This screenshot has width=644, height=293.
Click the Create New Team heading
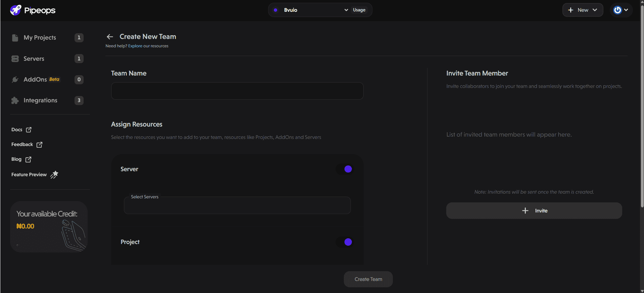pyautogui.click(x=148, y=37)
